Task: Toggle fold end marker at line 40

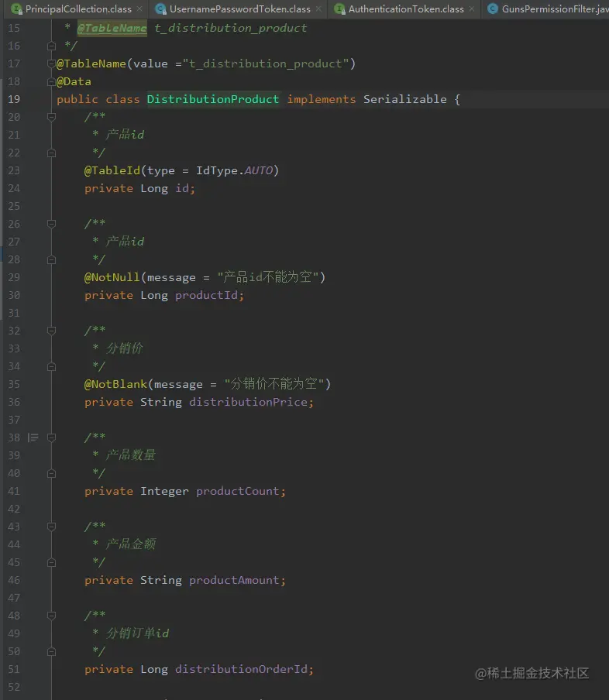Action: [x=51, y=473]
